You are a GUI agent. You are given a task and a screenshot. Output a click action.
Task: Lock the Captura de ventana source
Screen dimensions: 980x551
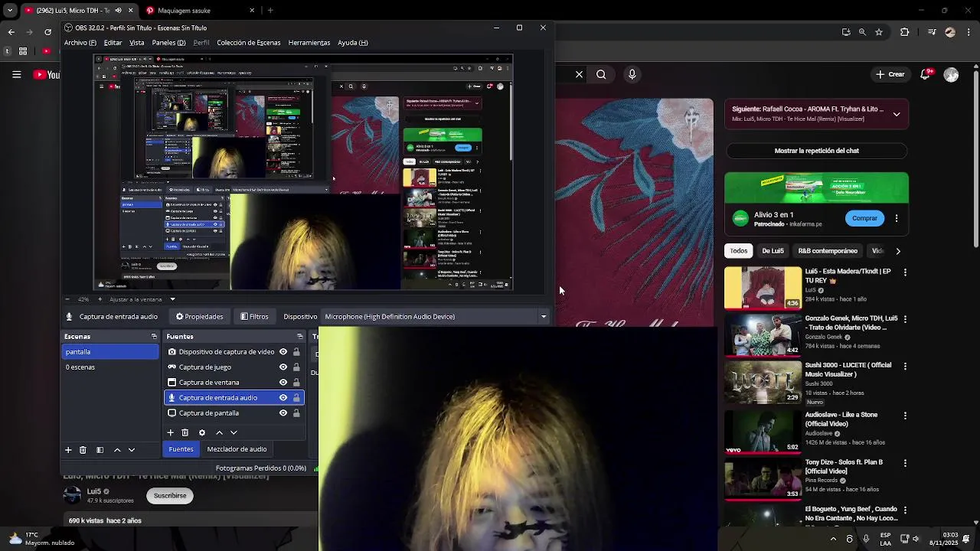(x=296, y=383)
